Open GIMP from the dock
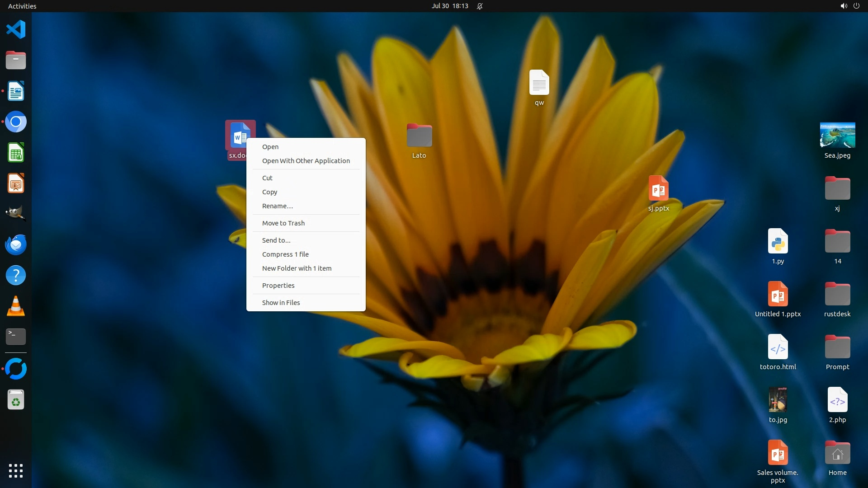Image resolution: width=868 pixels, height=488 pixels. (16, 213)
